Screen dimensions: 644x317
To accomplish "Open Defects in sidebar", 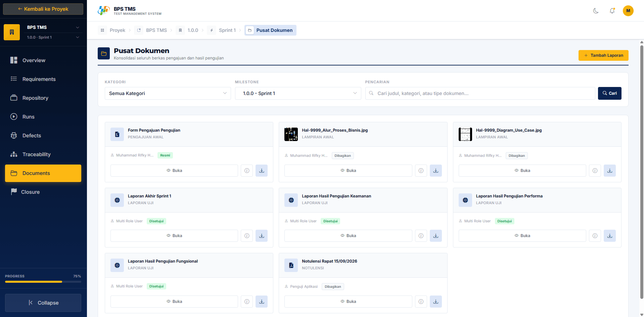I will pos(43,136).
